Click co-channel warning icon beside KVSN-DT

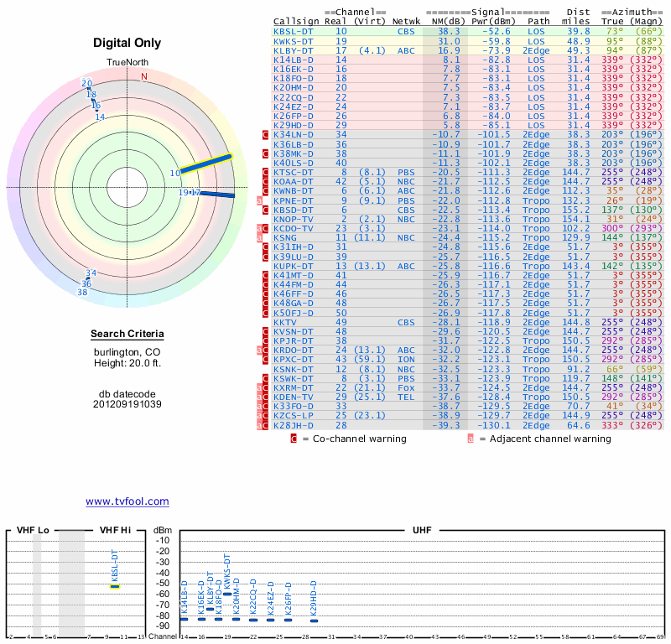click(266, 331)
